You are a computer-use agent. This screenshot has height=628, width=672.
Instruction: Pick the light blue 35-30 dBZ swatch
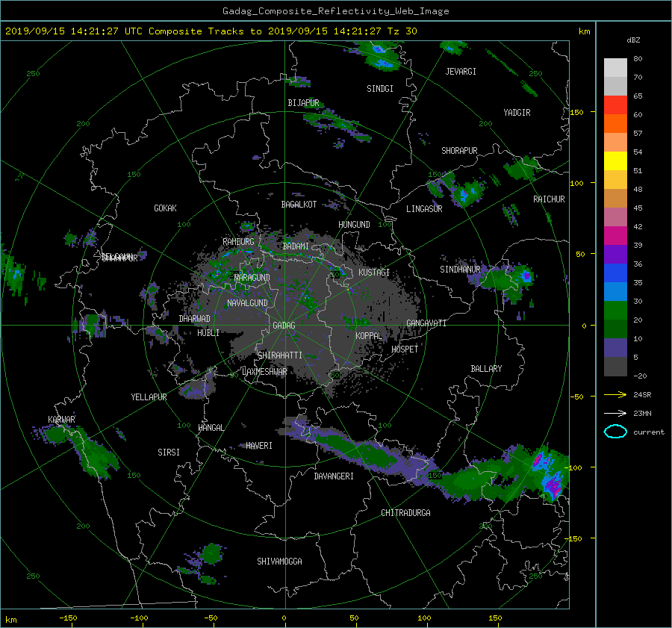(615, 291)
